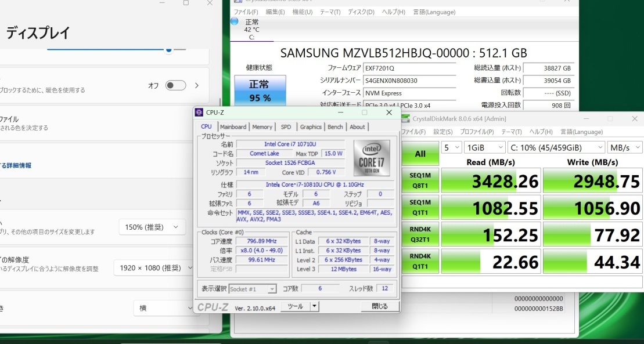Switch to the Memory tab in CPU-Z
Viewport: 644px width, 344px height.
coord(262,127)
